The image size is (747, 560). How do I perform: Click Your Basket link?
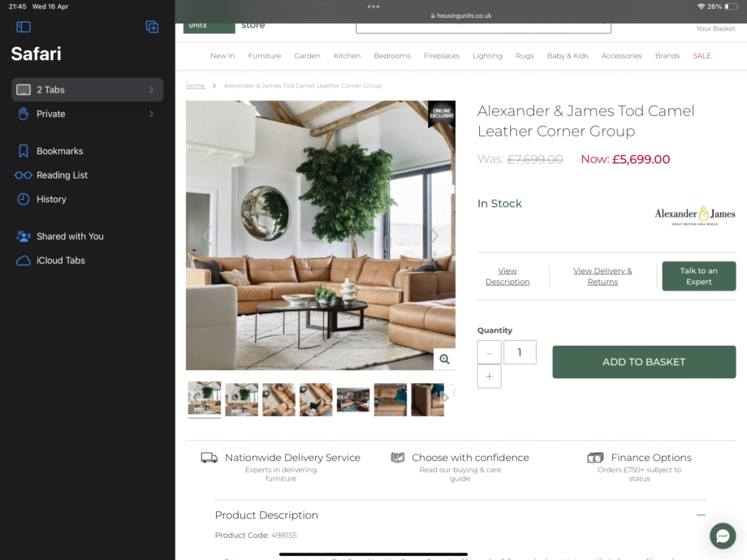click(715, 28)
